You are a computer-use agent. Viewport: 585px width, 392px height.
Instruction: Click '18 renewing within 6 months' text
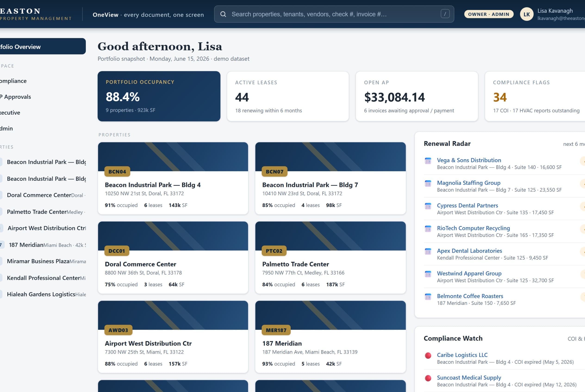268,110
